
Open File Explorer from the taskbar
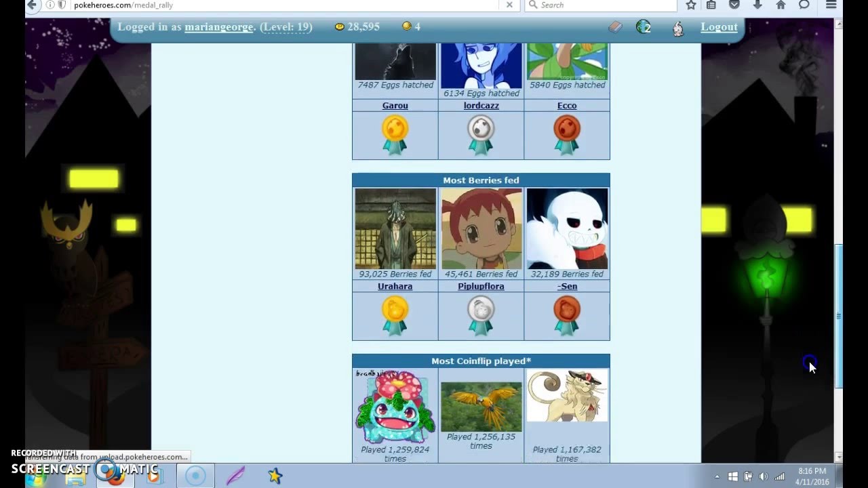(75, 476)
